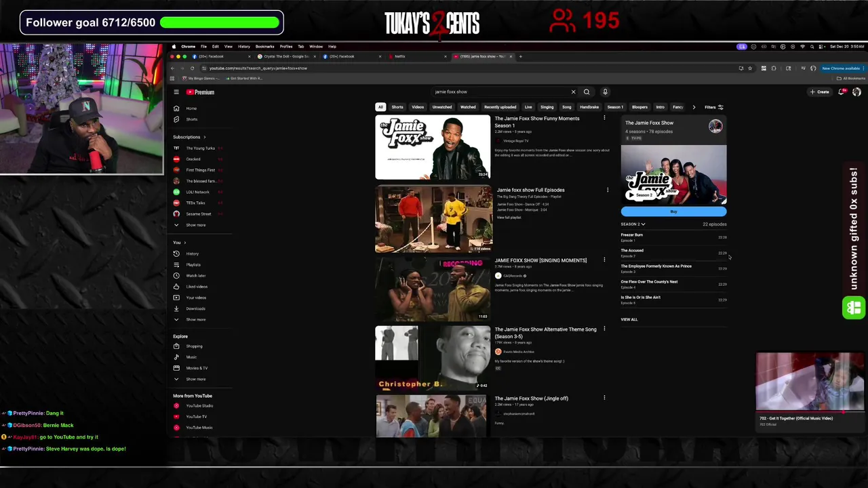The image size is (868, 488).
Task: Open The Accused episode
Action: pos(673,253)
